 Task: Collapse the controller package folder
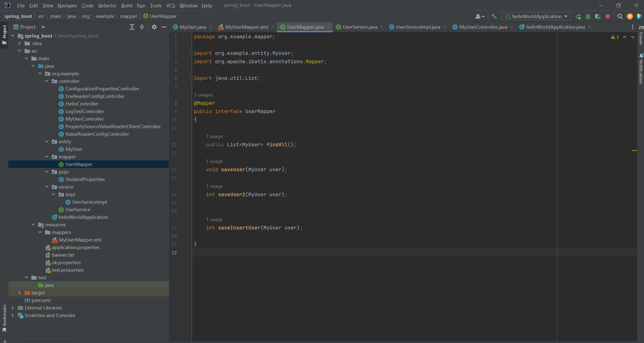coord(47,81)
